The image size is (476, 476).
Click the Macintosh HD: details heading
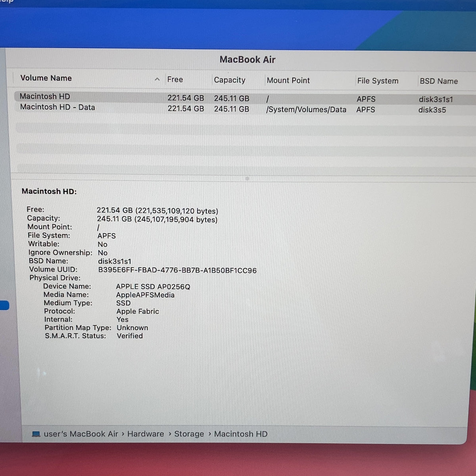(49, 191)
